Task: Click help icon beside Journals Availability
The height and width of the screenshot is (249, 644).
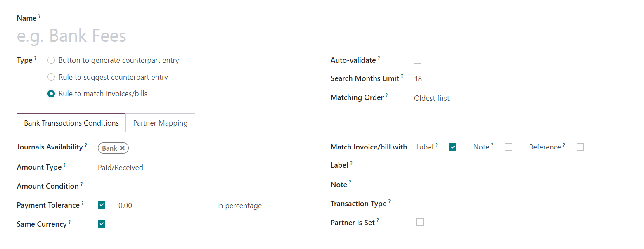Action: [86, 145]
